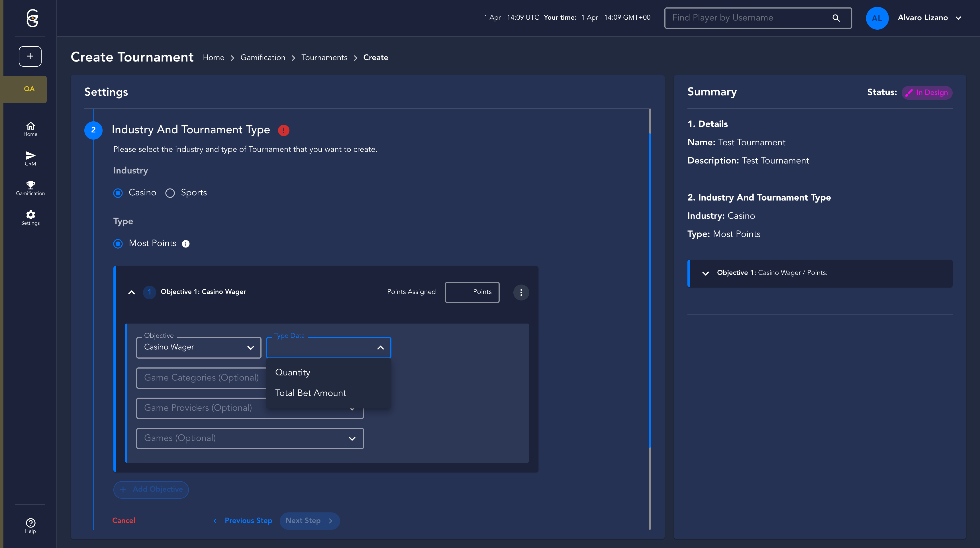This screenshot has height=548, width=980.
Task: Collapse Objective 1 with chevron arrow
Action: [132, 293]
